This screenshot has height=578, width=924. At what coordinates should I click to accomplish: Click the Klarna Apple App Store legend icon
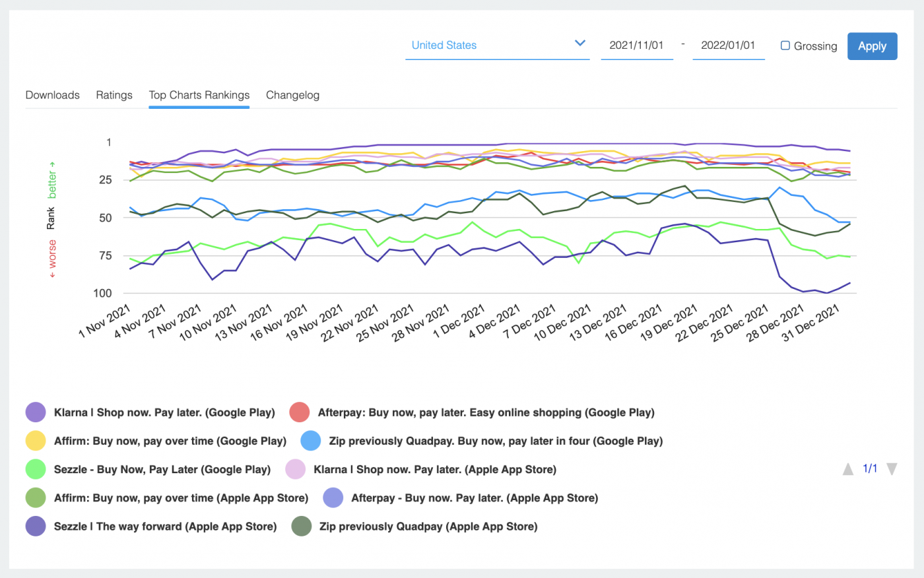(300, 469)
